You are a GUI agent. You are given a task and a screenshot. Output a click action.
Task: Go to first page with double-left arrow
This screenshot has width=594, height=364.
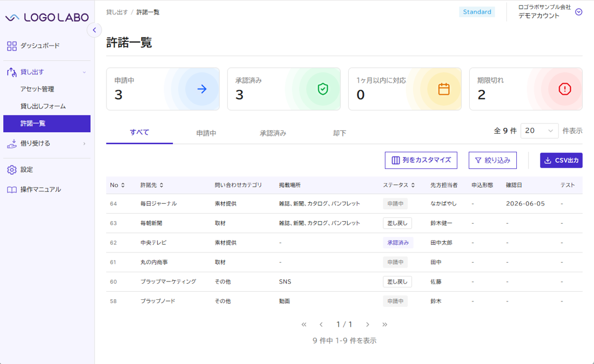(x=304, y=324)
